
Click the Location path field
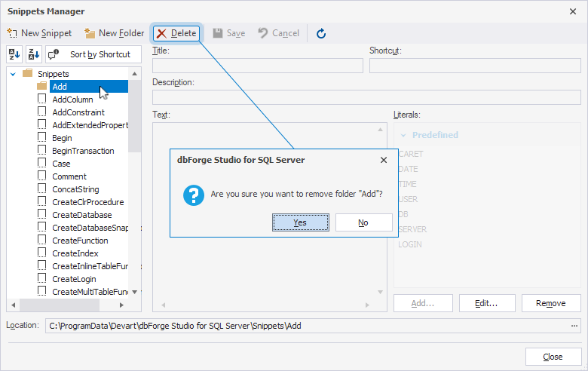(306, 326)
